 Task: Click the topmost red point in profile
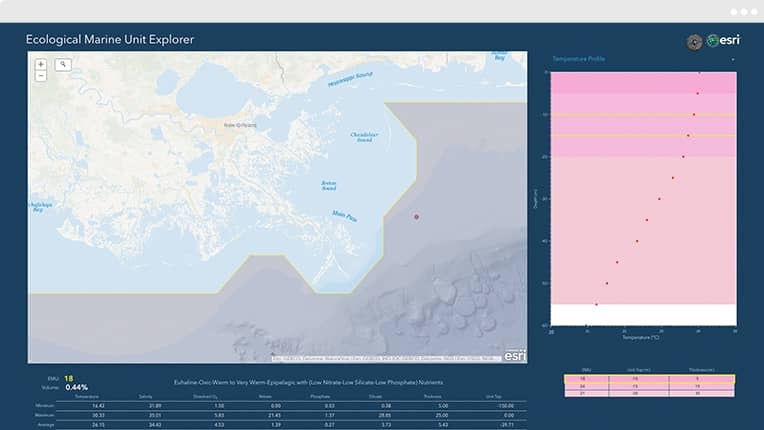coord(699,73)
